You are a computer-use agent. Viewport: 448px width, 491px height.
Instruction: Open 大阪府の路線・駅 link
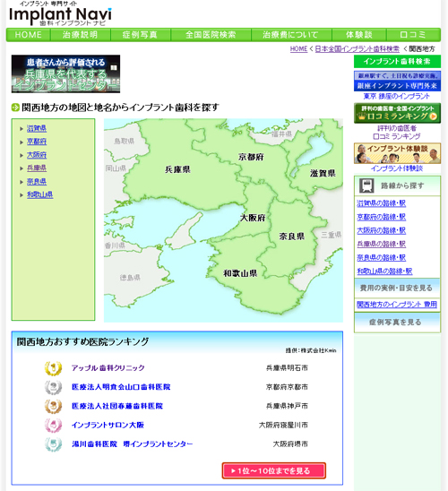coord(382,230)
